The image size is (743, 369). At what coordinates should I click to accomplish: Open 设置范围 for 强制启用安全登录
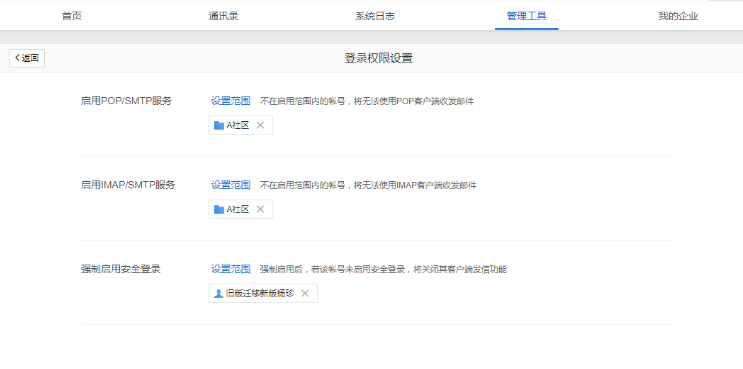click(x=231, y=269)
